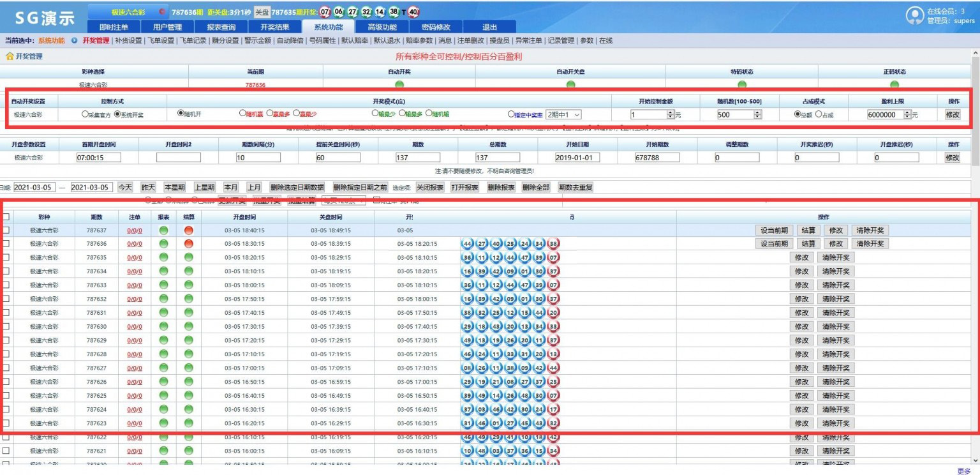Click the user avatar icon at top right
980x475 pixels.
(915, 16)
